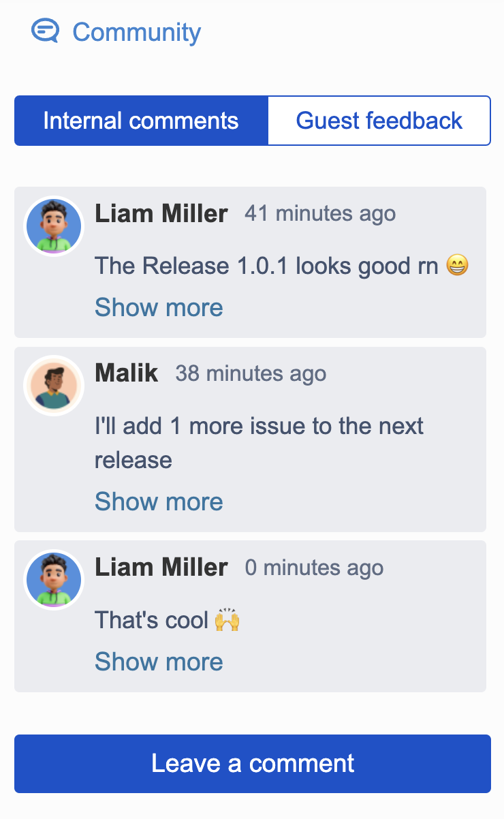The width and height of the screenshot is (504, 819).
Task: Click the 0 minutes ago timestamp
Action: pos(314,568)
